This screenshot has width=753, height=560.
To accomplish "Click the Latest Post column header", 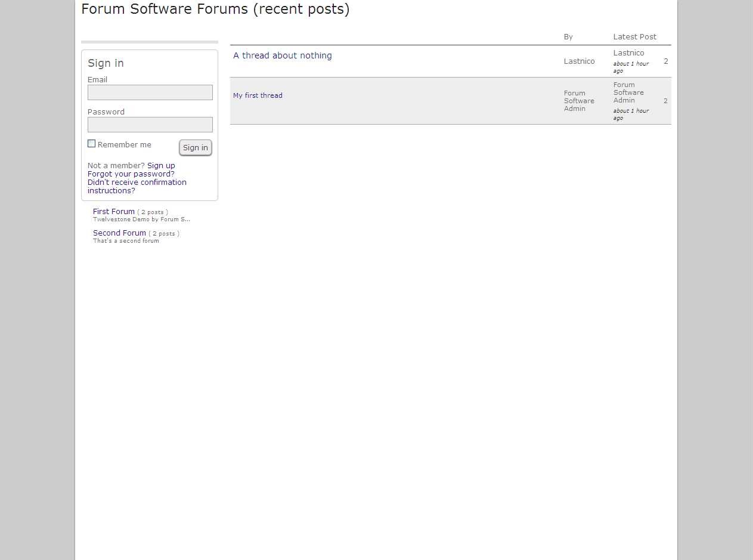I will pyautogui.click(x=634, y=37).
